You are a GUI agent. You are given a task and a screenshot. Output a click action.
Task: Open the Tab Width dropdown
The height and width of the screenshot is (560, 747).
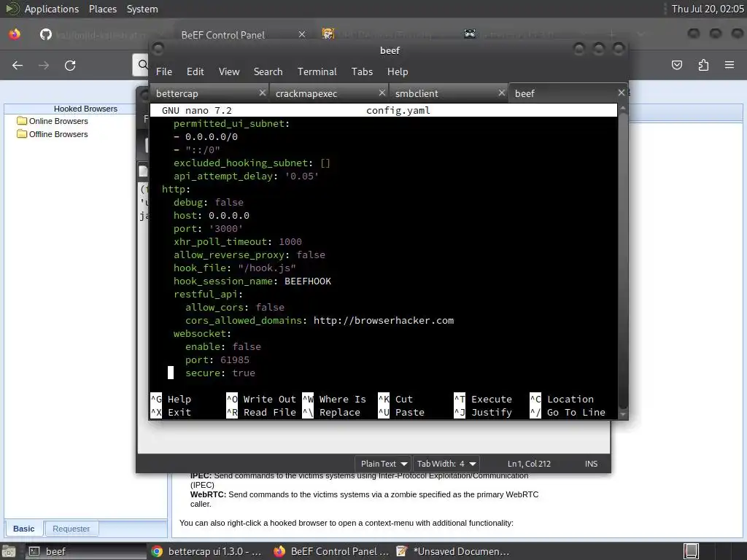click(446, 464)
